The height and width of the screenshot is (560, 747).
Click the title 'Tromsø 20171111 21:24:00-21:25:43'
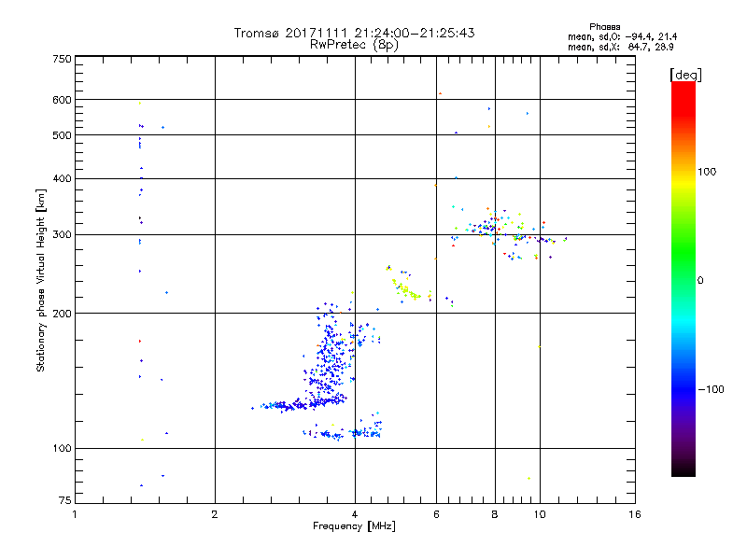pos(354,33)
